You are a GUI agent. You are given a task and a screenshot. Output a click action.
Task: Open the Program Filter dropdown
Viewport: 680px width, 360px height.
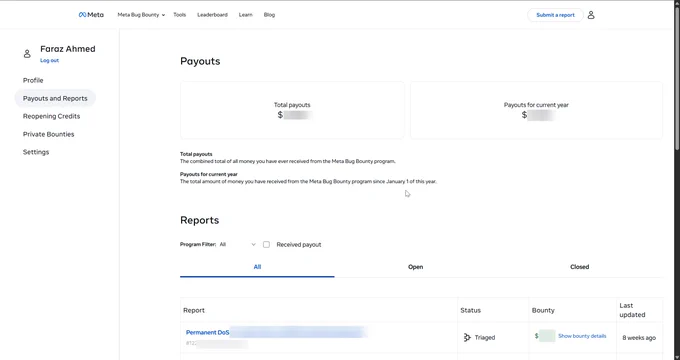237,245
